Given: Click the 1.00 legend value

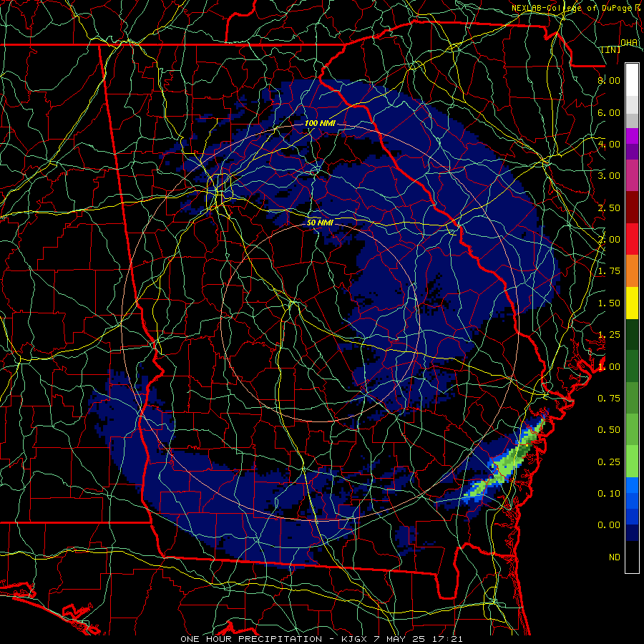Looking at the screenshot, I should point(609,367).
